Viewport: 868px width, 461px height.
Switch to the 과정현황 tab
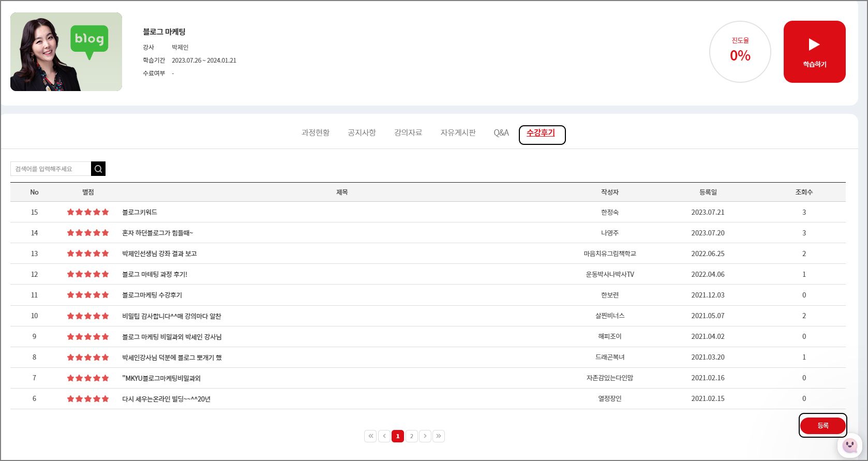coord(316,133)
